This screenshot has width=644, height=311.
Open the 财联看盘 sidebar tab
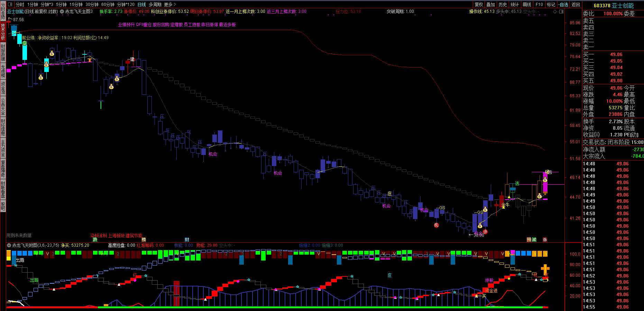coord(3,190)
